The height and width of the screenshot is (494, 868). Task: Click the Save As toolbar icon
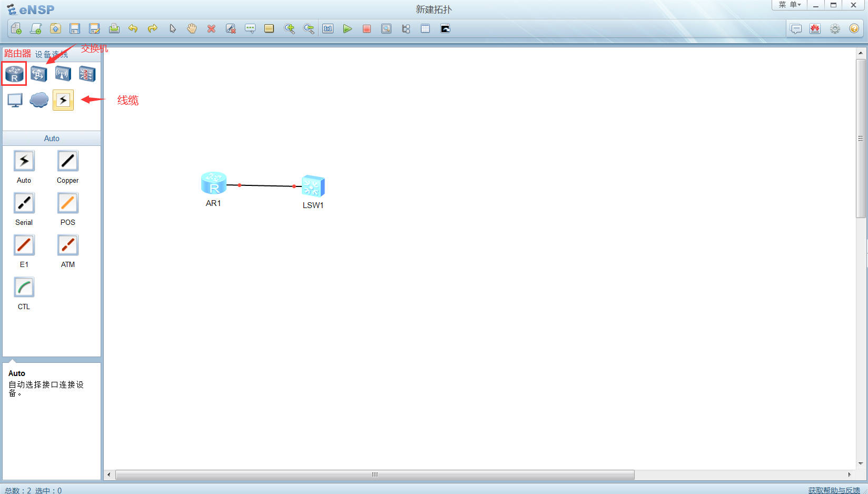(x=94, y=28)
